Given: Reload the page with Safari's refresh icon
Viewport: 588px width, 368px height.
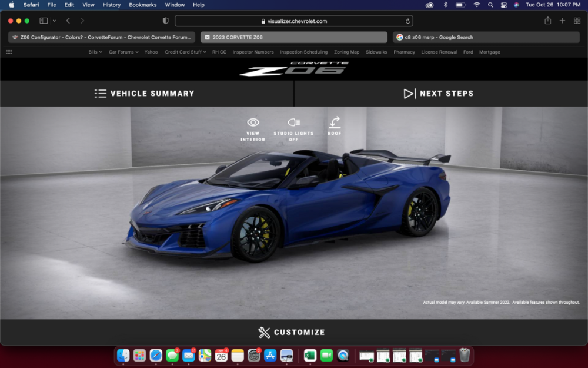Looking at the screenshot, I should (x=407, y=21).
